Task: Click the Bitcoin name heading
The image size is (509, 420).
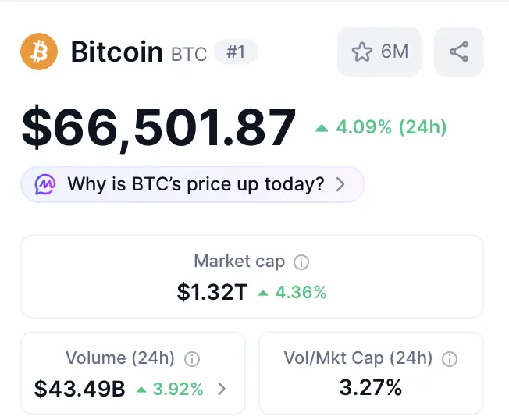Action: pyautogui.click(x=117, y=52)
